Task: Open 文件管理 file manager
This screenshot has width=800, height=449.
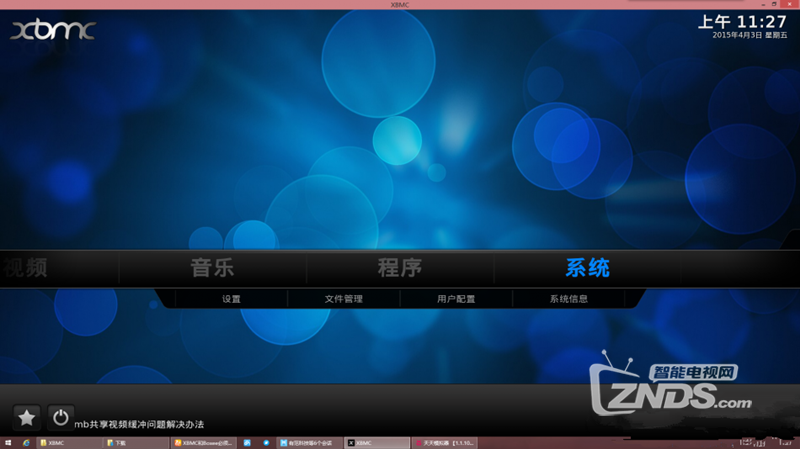Action: click(x=343, y=299)
